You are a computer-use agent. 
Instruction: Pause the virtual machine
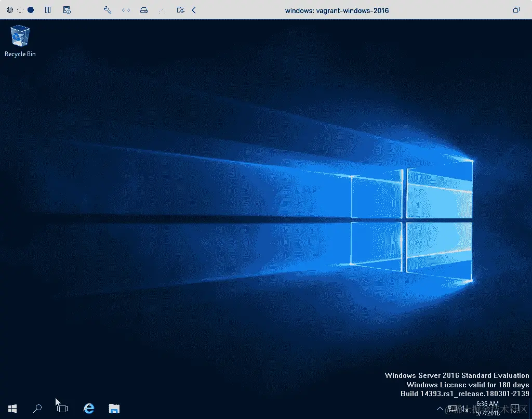pos(48,10)
